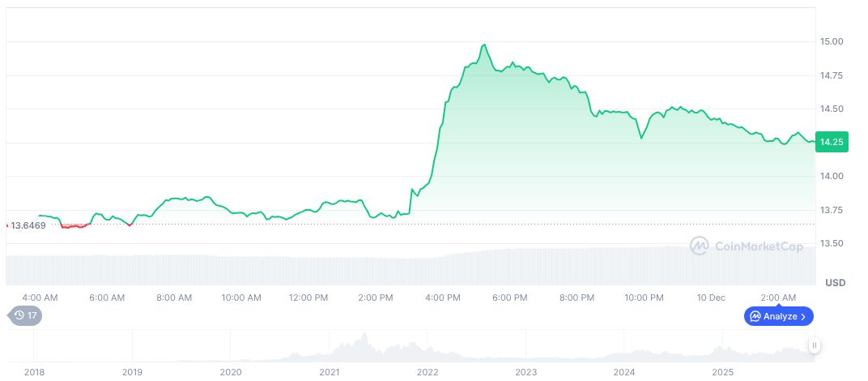
Task: Click the red segment of price line
Action: tap(73, 226)
